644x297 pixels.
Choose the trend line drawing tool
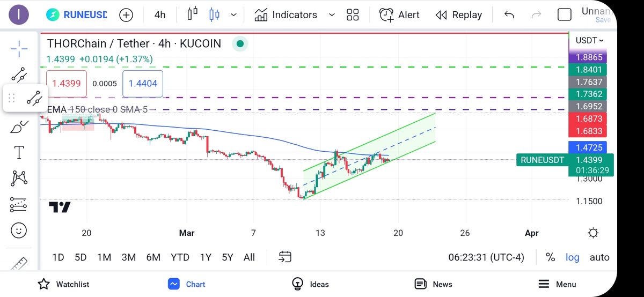coord(19,74)
